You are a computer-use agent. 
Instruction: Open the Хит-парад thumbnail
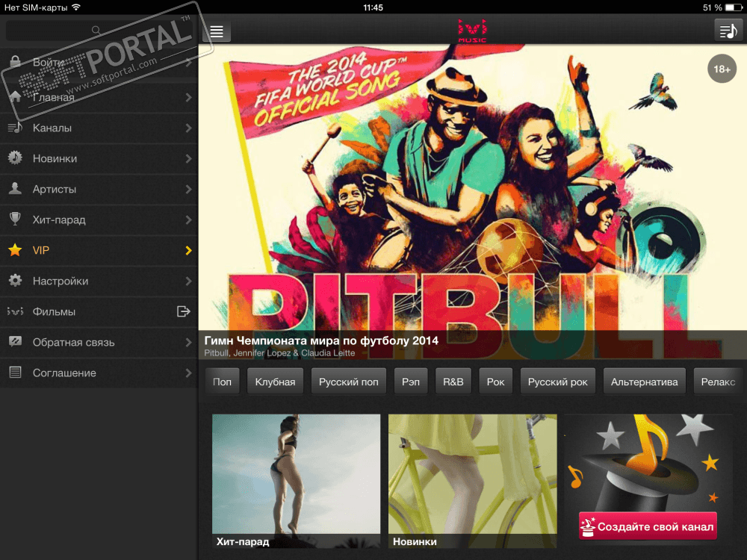click(296, 481)
